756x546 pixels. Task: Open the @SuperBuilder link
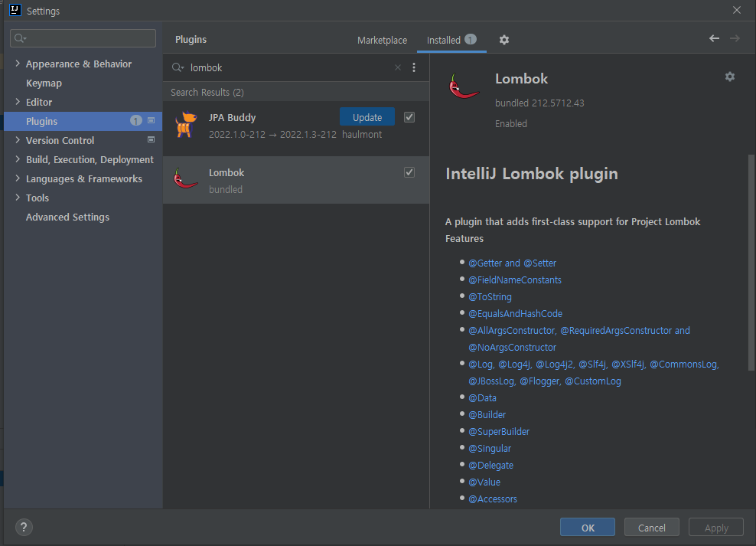499,432
